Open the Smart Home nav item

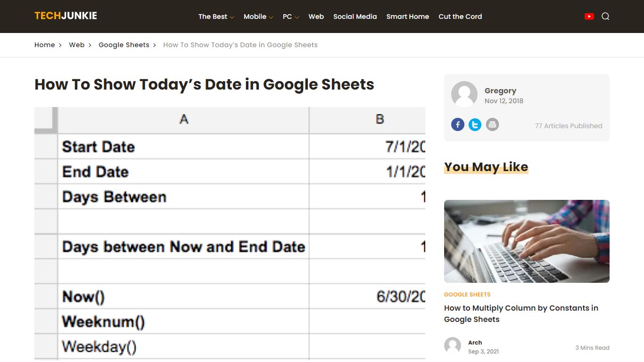408,16
